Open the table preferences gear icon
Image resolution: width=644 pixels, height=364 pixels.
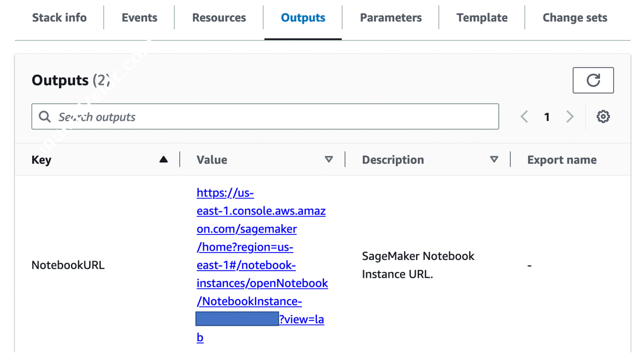(603, 117)
